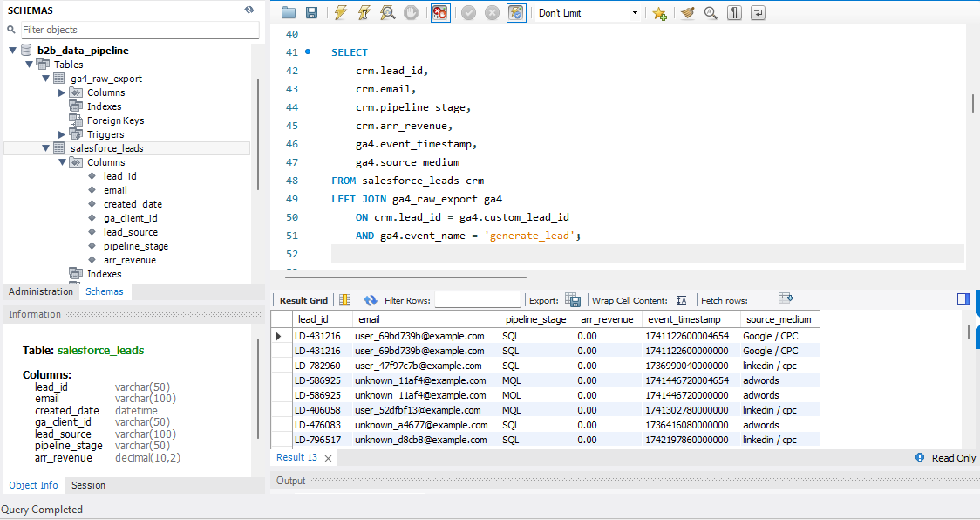Toggle invisible characters display

[734, 12]
